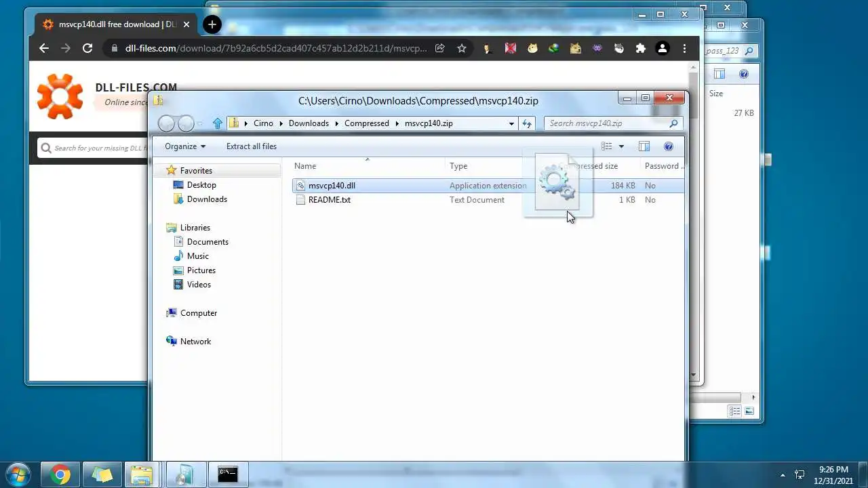Click the DLL-FILES.COM gear logo
This screenshot has height=488, width=868.
(x=60, y=96)
